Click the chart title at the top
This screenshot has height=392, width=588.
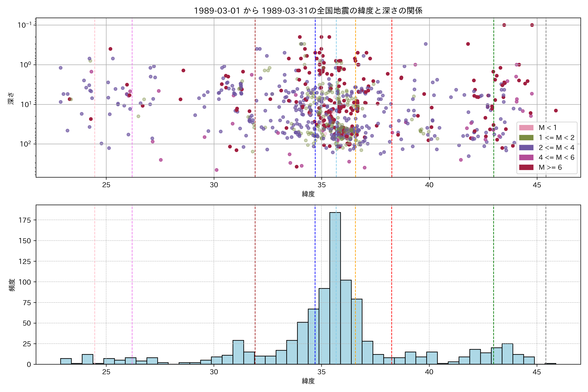(x=308, y=11)
